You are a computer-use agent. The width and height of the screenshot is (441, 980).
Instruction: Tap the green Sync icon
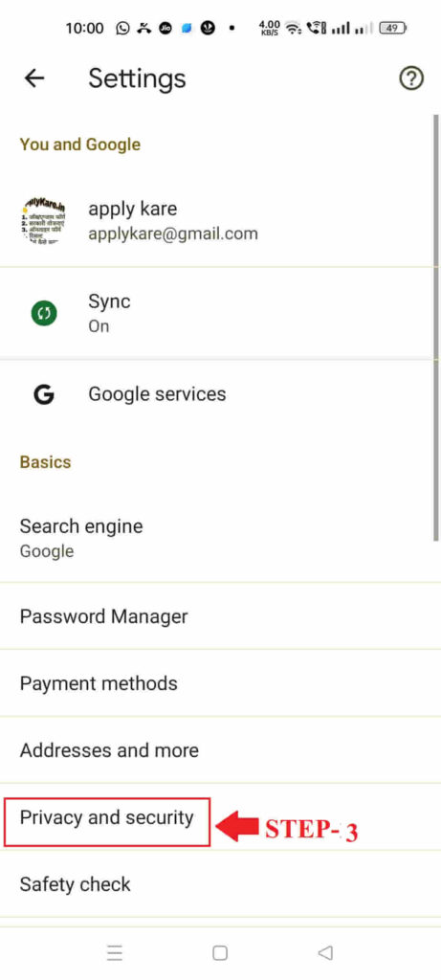(x=44, y=313)
